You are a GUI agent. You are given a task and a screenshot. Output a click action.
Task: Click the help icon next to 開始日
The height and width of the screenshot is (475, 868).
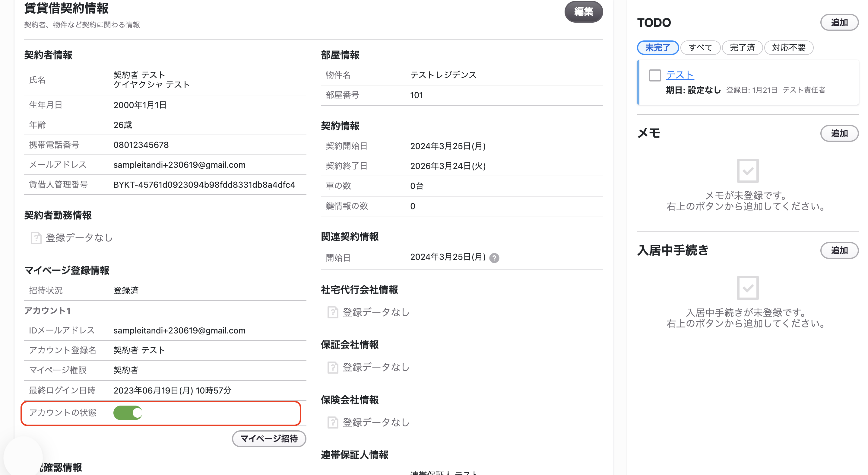[x=494, y=258]
